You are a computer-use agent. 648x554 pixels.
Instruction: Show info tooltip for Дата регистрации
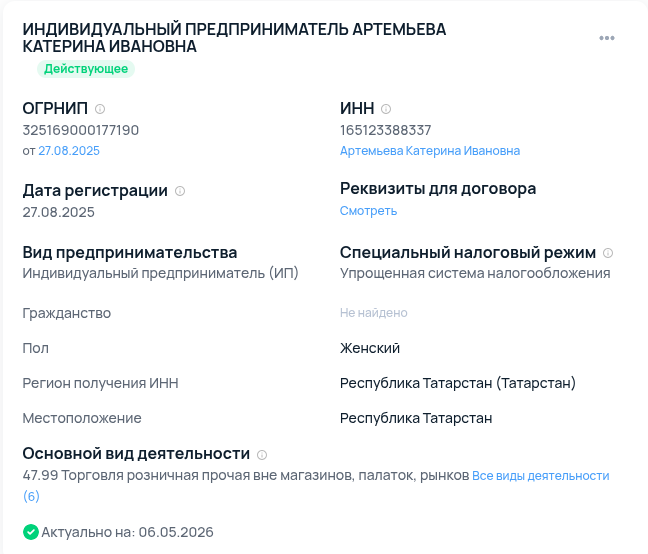[180, 191]
